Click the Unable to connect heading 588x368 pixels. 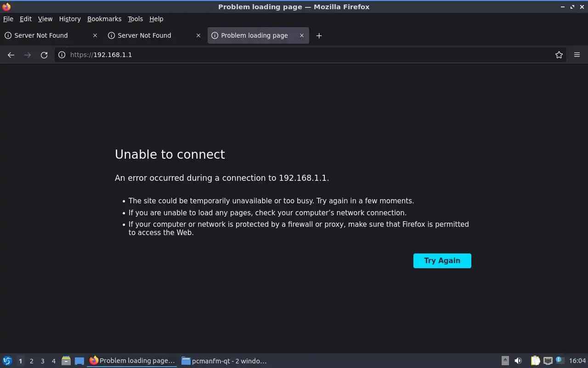(x=170, y=154)
